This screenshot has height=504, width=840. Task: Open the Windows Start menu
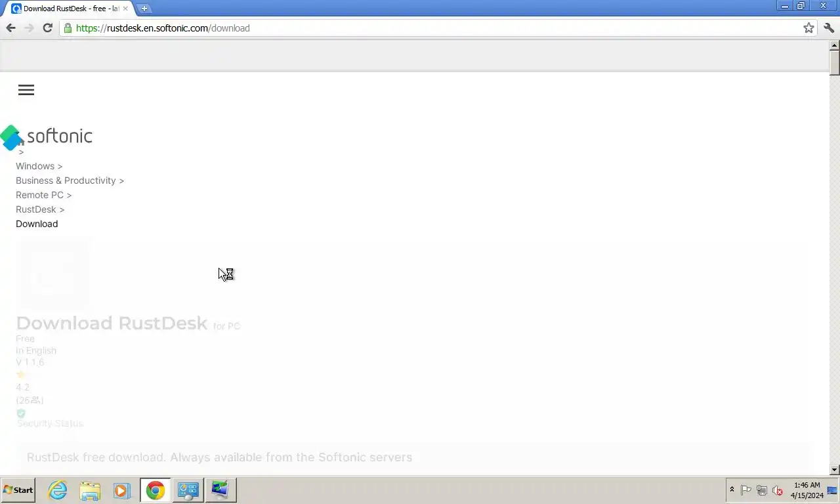click(x=18, y=490)
